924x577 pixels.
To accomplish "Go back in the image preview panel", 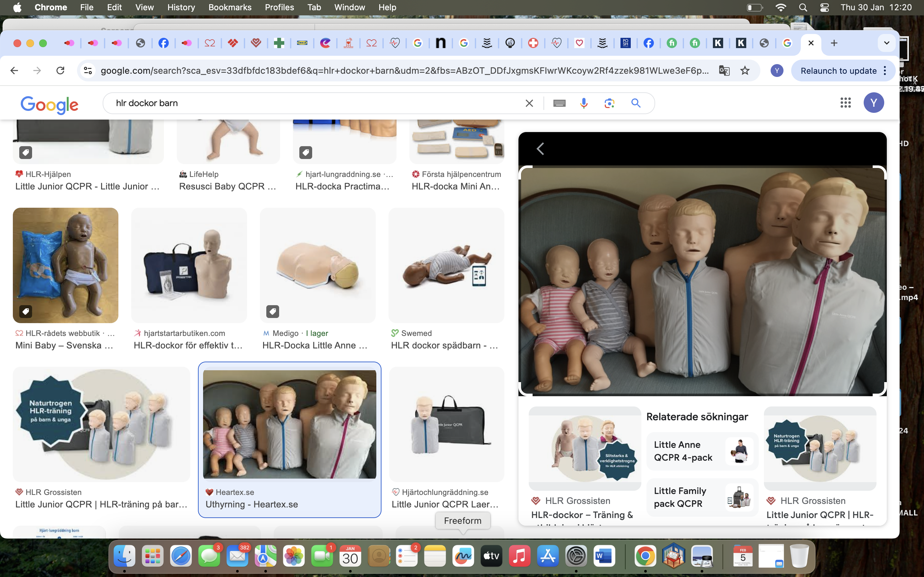I will pyautogui.click(x=540, y=149).
